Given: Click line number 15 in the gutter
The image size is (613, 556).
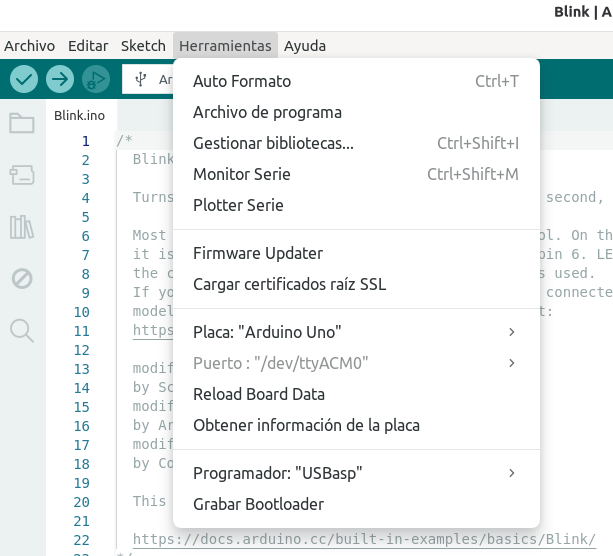Looking at the screenshot, I should pyautogui.click(x=82, y=407).
